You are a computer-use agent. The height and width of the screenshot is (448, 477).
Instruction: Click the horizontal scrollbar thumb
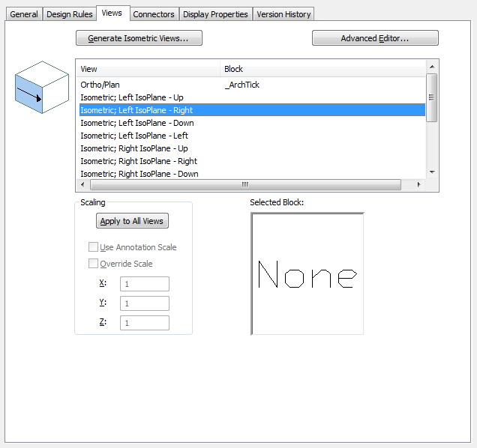pyautogui.click(x=245, y=184)
